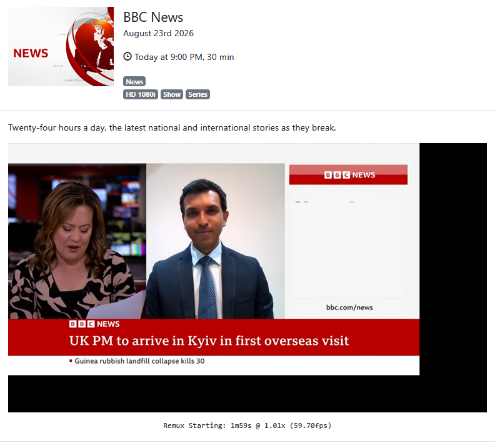Click the date August 23rd 2026
Screen dimensions: 495x448
pyautogui.click(x=159, y=34)
